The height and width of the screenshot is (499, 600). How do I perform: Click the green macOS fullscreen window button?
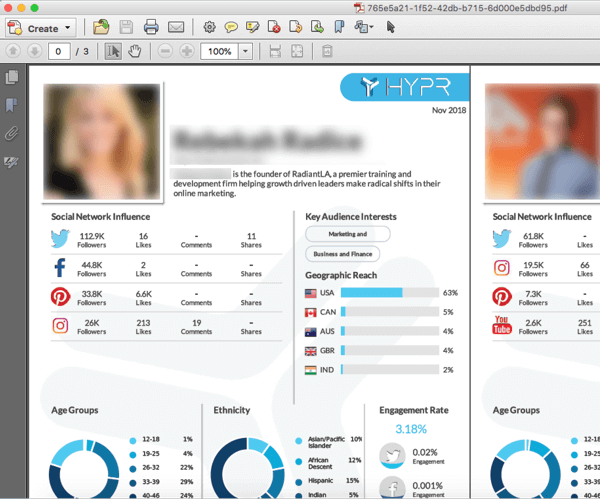34,8
